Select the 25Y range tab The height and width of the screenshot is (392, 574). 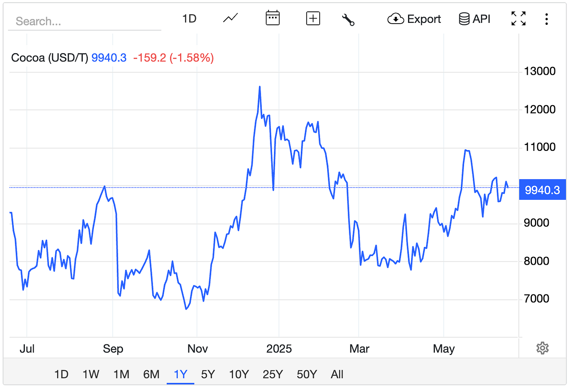[273, 374]
